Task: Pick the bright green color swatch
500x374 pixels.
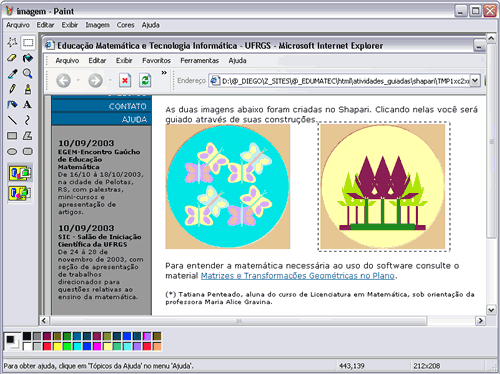Action: pyautogui.click(x=67, y=346)
